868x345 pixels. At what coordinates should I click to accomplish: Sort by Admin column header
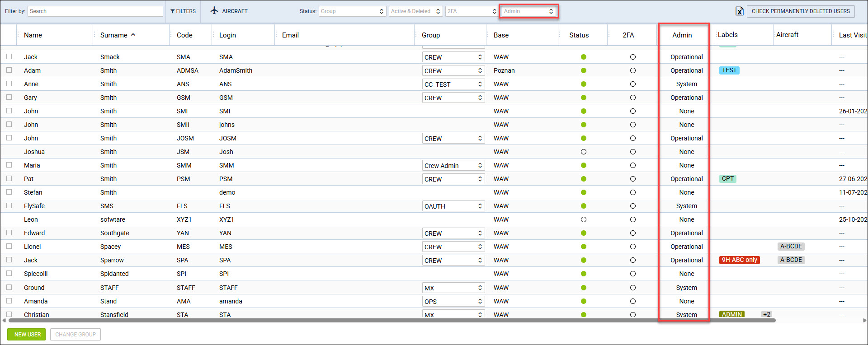click(682, 35)
